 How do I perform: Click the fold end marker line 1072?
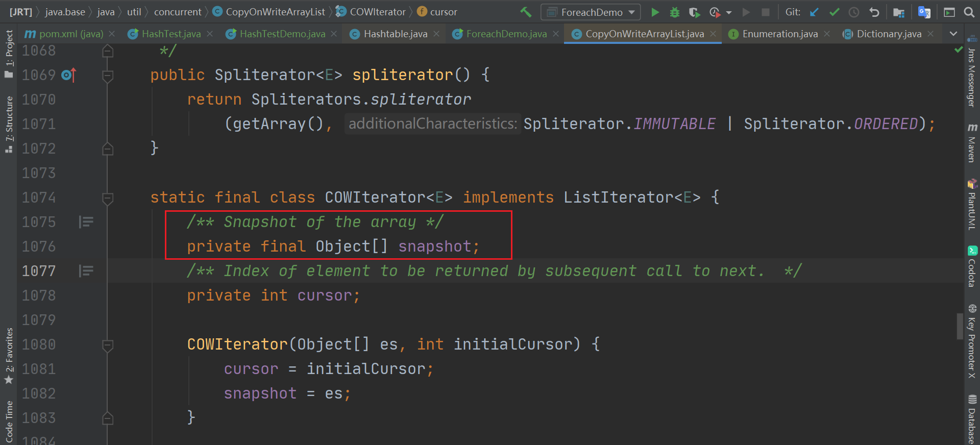pos(108,149)
